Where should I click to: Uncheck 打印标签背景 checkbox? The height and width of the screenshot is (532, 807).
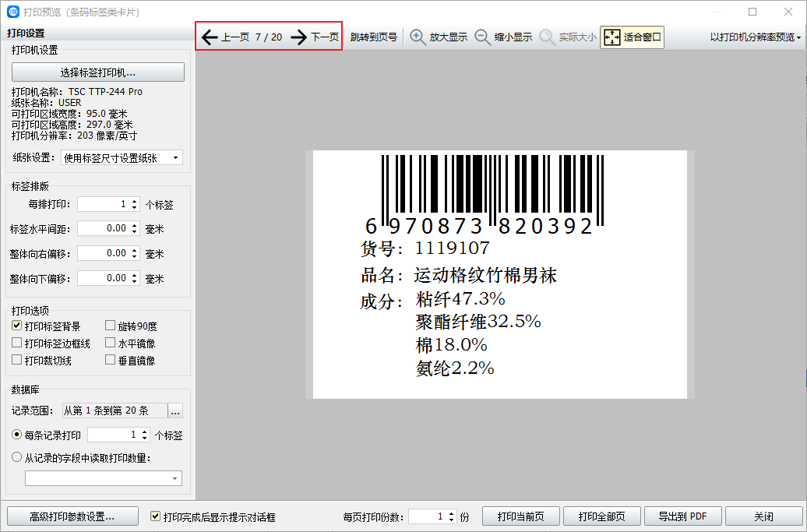[x=17, y=326]
